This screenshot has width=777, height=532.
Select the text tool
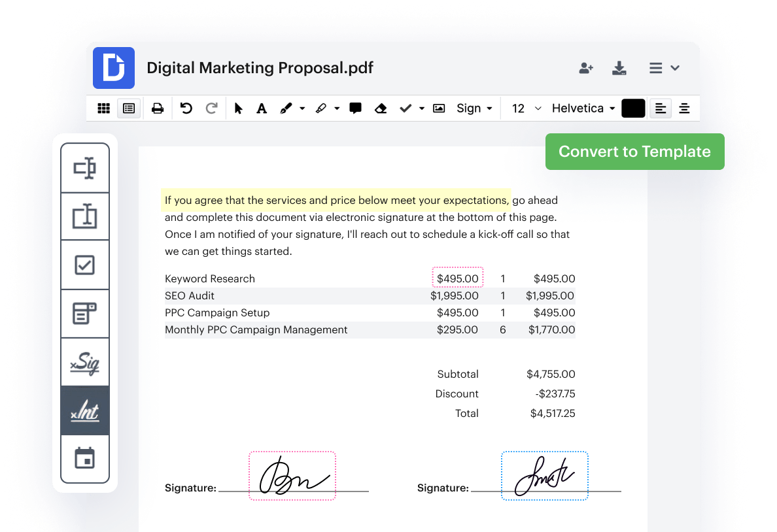(x=262, y=108)
